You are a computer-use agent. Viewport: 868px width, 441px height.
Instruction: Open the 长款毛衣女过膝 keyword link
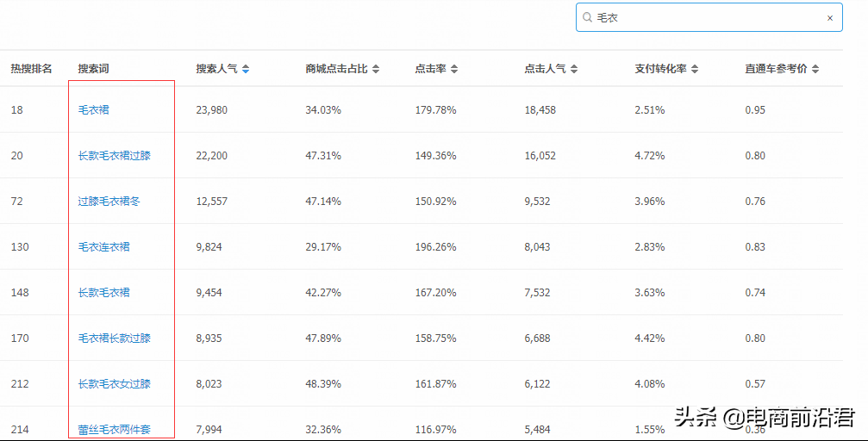115,384
